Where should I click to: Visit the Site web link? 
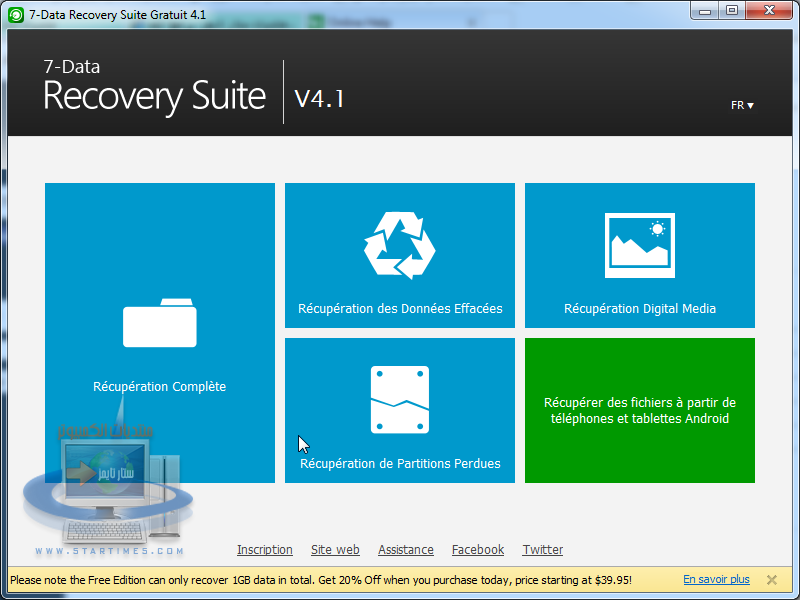(335, 549)
